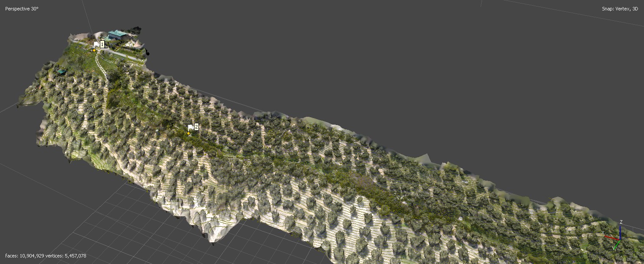Click the Perspective 30° view label
644x264 pixels.
coord(22,9)
